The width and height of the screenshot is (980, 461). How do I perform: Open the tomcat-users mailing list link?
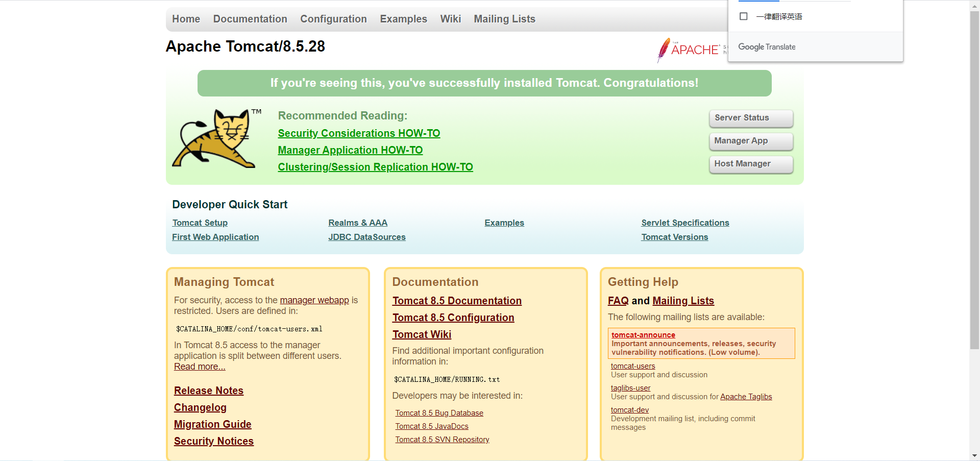tap(633, 366)
